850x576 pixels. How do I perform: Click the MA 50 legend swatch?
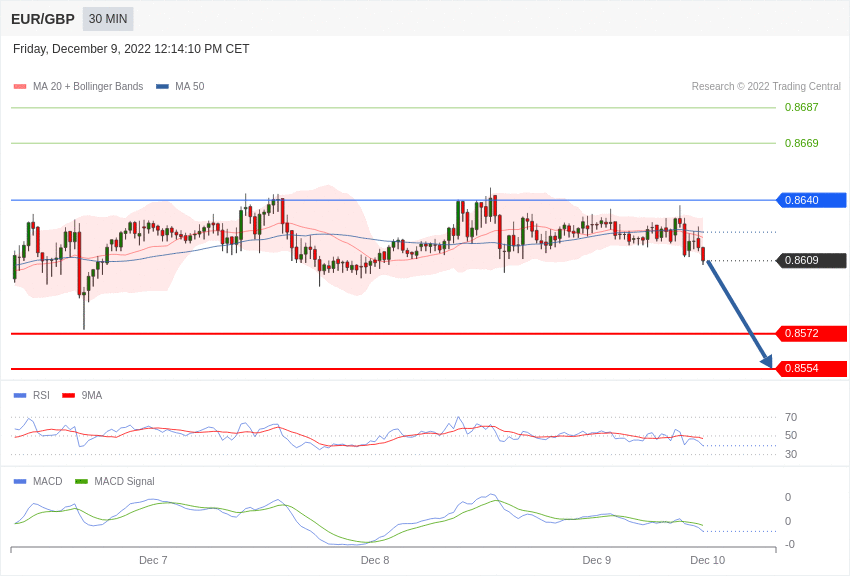click(x=162, y=87)
